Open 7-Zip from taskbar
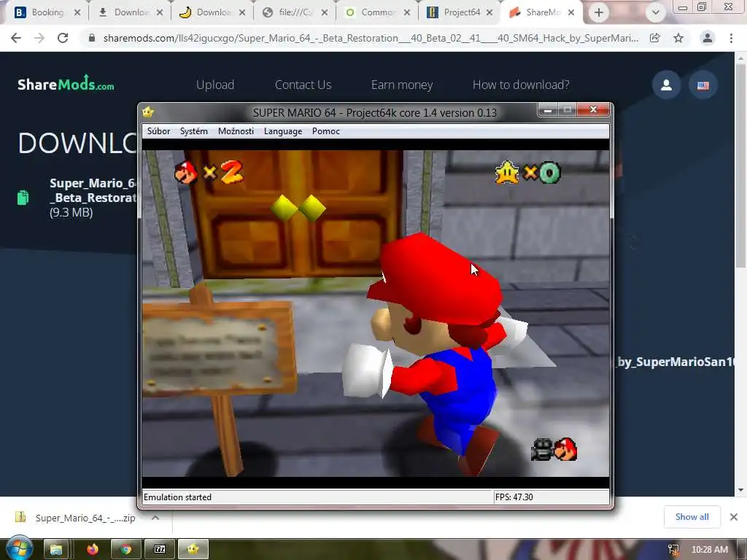The width and height of the screenshot is (747, 560). (x=160, y=550)
